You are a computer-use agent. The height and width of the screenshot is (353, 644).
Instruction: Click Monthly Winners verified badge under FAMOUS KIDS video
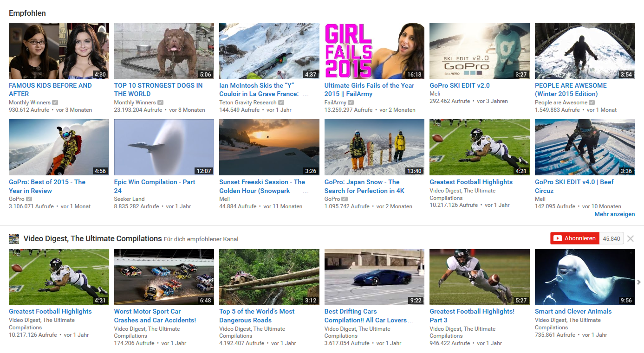point(55,103)
